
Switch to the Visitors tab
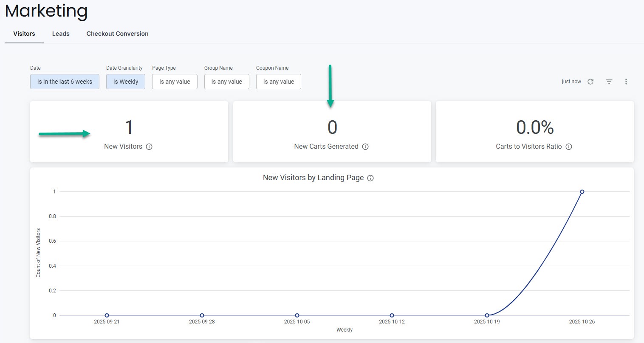pos(24,34)
